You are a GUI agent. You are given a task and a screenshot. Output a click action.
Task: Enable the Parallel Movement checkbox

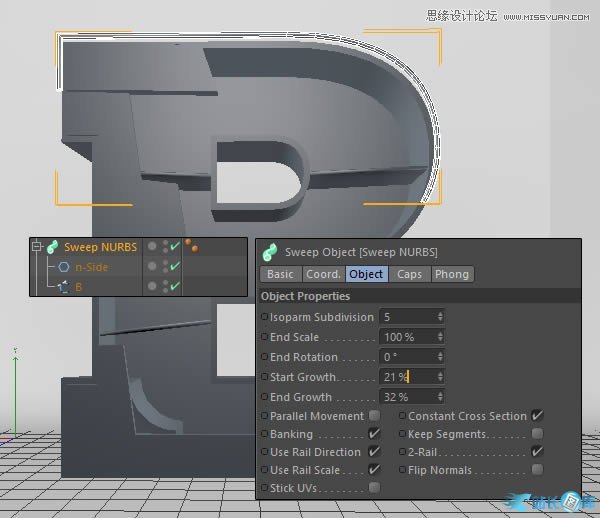click(x=374, y=416)
